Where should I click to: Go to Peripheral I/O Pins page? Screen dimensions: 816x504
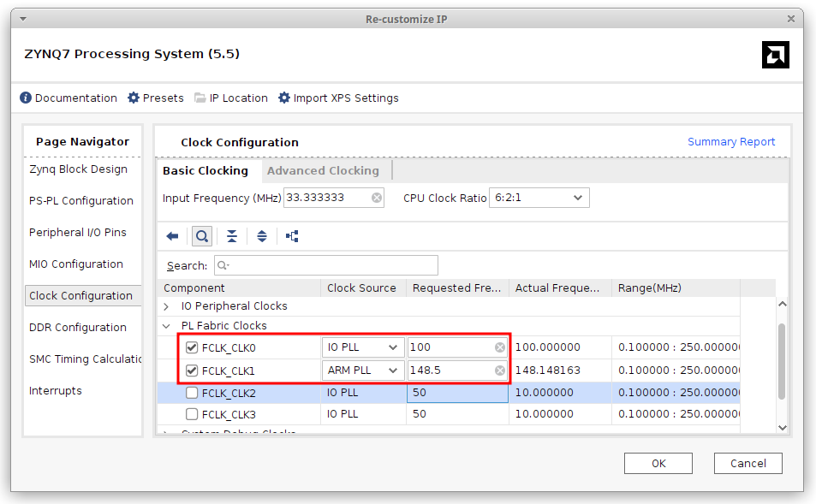[78, 233]
